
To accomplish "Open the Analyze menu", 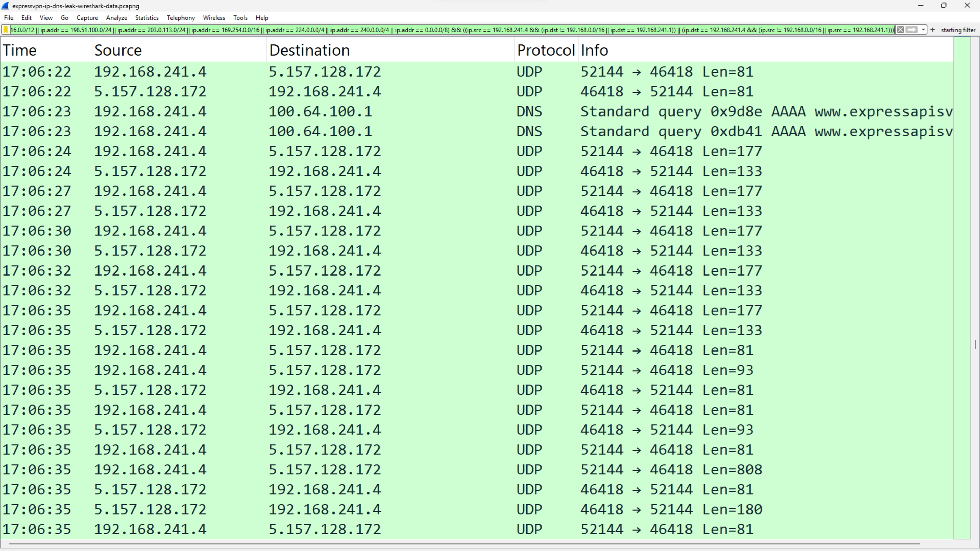I will click(116, 18).
